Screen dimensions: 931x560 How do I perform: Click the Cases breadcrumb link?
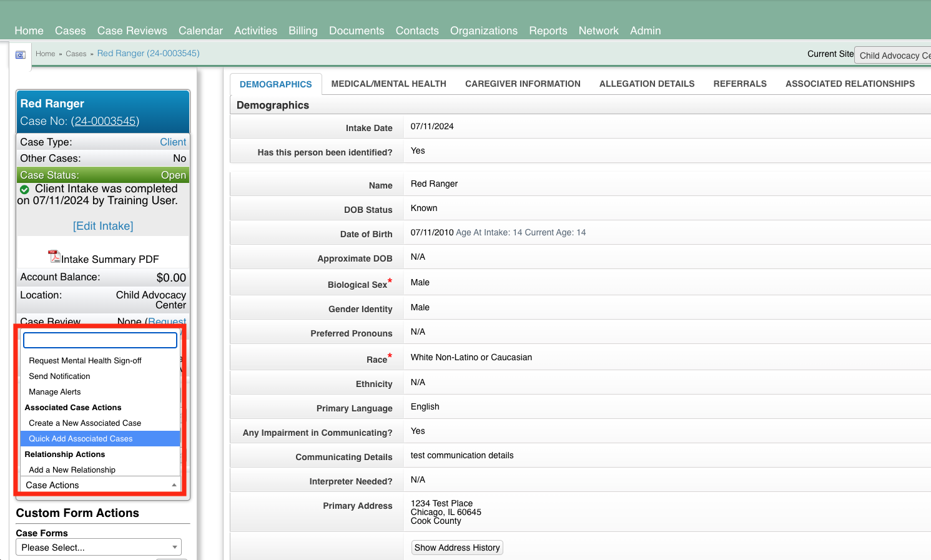tap(76, 54)
